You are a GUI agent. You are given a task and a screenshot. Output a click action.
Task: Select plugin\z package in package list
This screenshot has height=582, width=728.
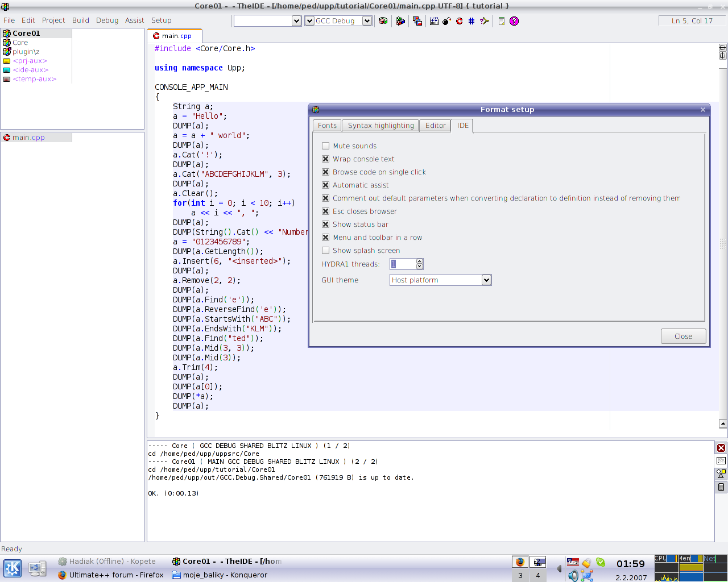tap(26, 52)
